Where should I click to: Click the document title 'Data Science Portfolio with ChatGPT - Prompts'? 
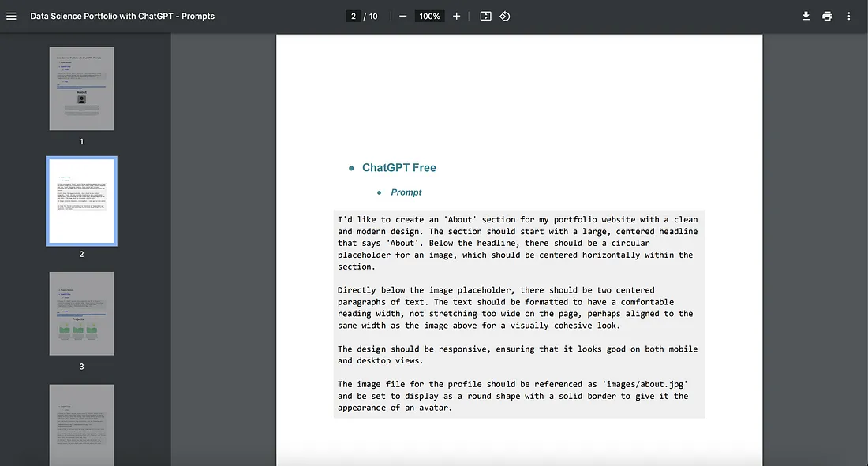tap(122, 16)
